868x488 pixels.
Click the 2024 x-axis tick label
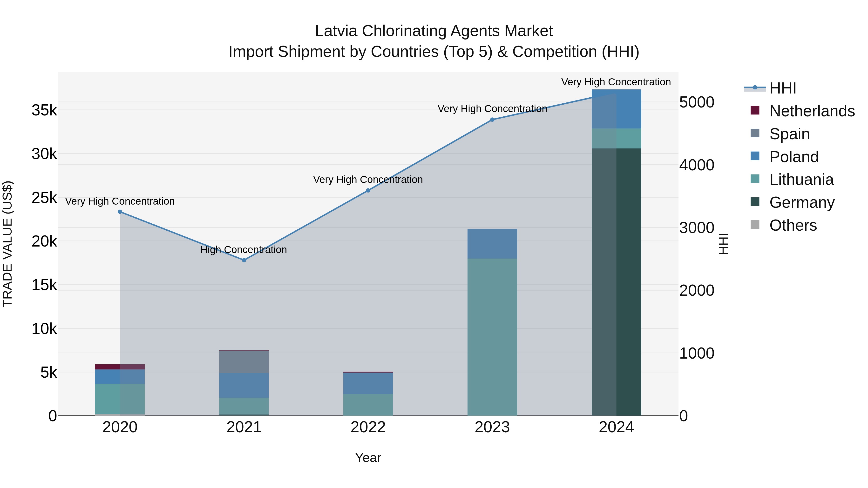pyautogui.click(x=616, y=427)
